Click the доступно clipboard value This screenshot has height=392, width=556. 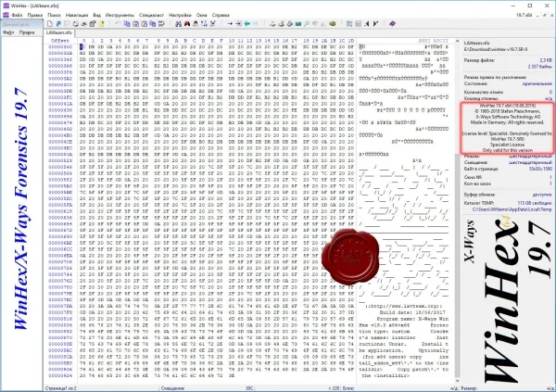(x=542, y=195)
